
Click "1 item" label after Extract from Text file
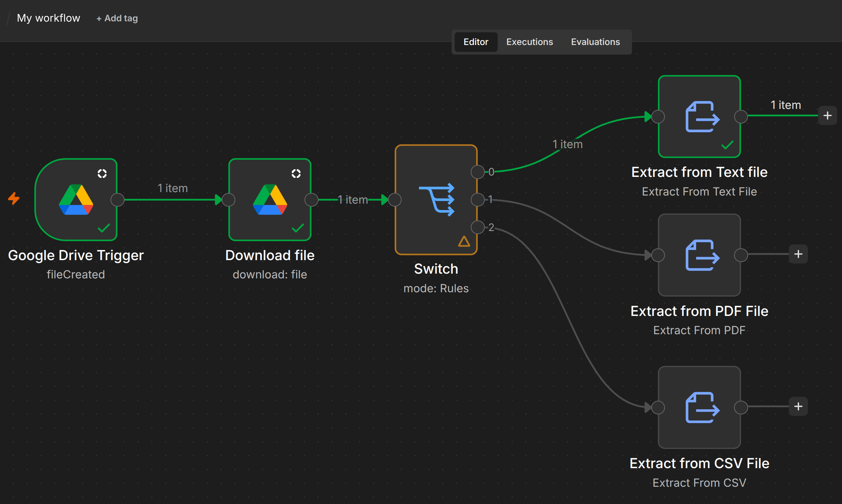[785, 105]
